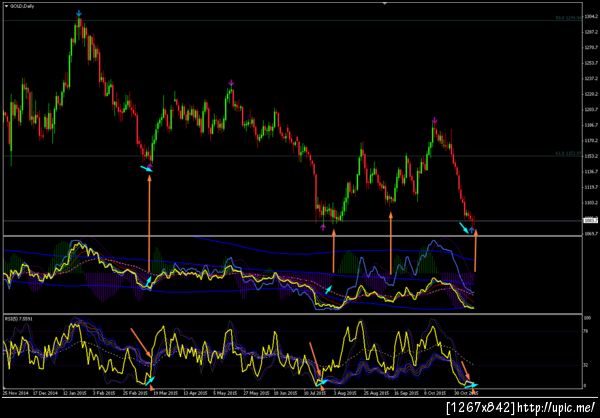
Task: Click the 3 Feb 2015 date on time axis
Action: (104, 393)
